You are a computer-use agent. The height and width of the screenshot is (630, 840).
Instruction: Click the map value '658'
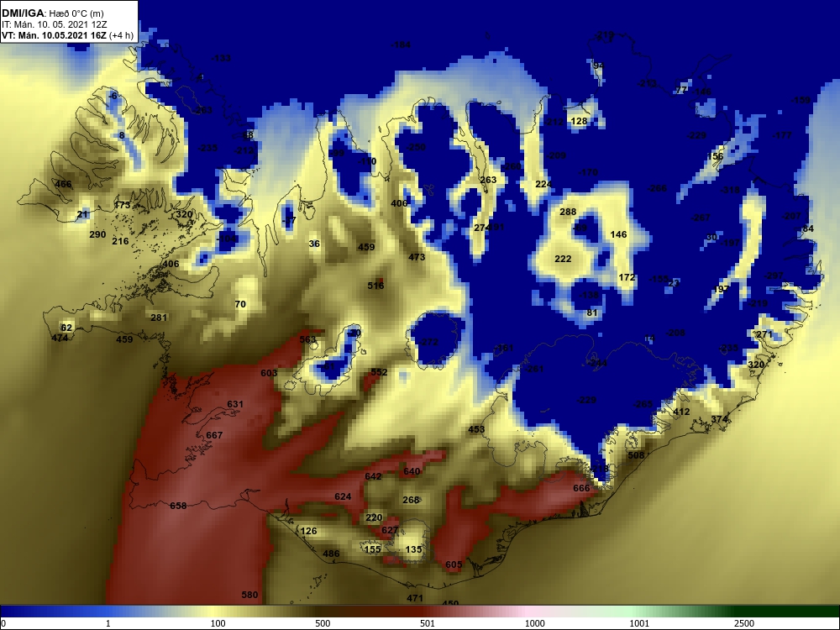click(178, 506)
